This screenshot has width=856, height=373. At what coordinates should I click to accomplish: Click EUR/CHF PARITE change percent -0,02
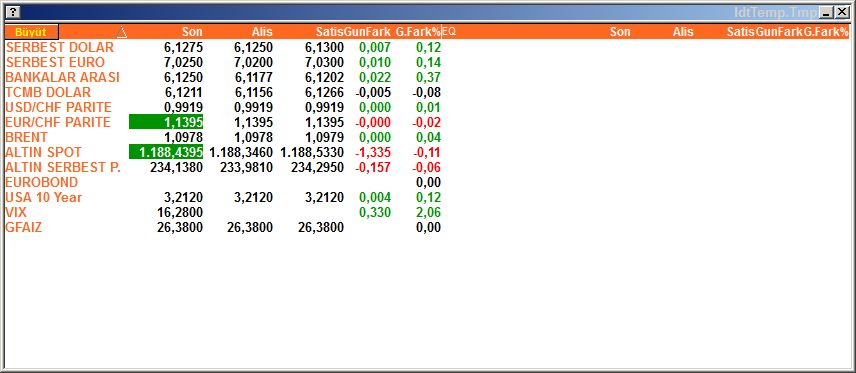tap(427, 122)
